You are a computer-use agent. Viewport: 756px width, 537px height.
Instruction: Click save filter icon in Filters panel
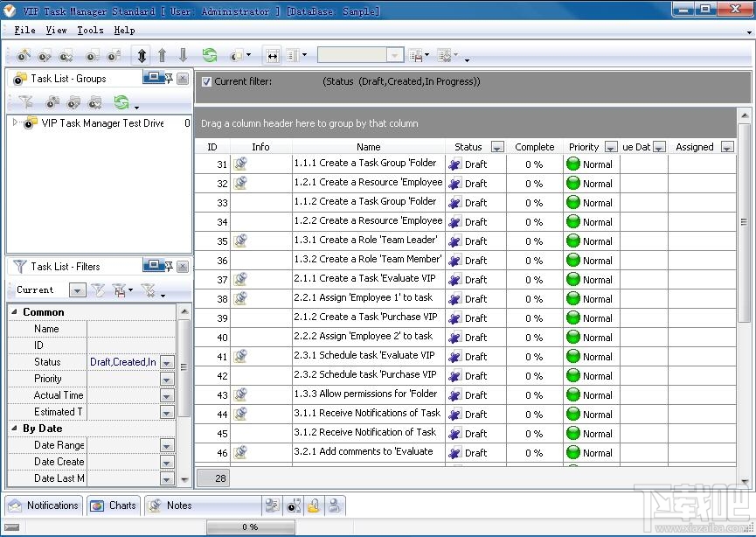tap(119, 290)
